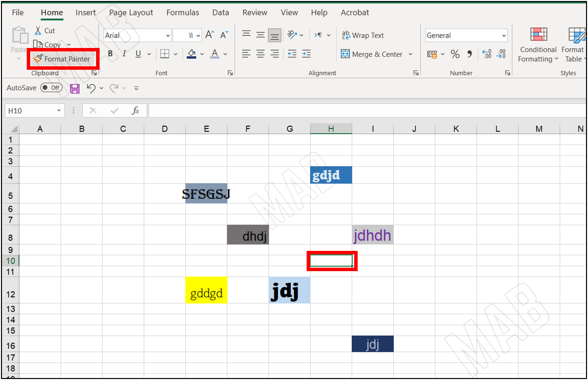Switch to Page Layout tab
The image size is (588, 380).
pyautogui.click(x=131, y=12)
